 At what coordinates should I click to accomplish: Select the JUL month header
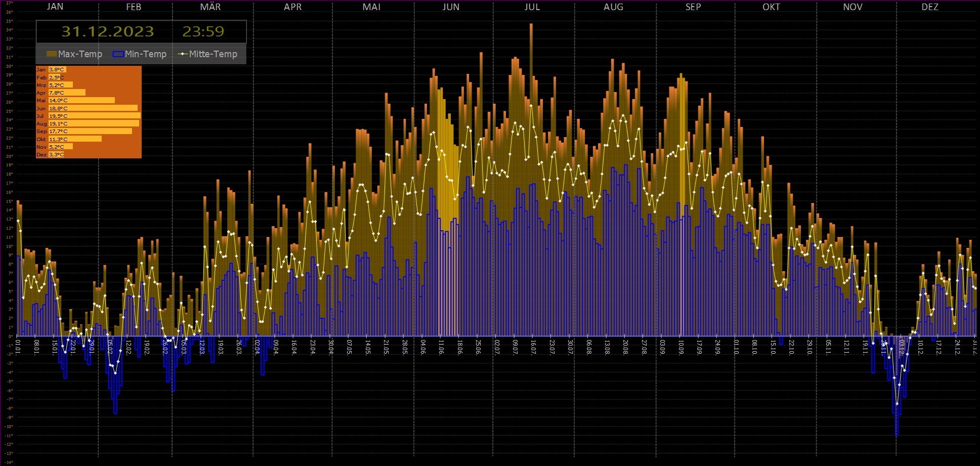pyautogui.click(x=532, y=7)
